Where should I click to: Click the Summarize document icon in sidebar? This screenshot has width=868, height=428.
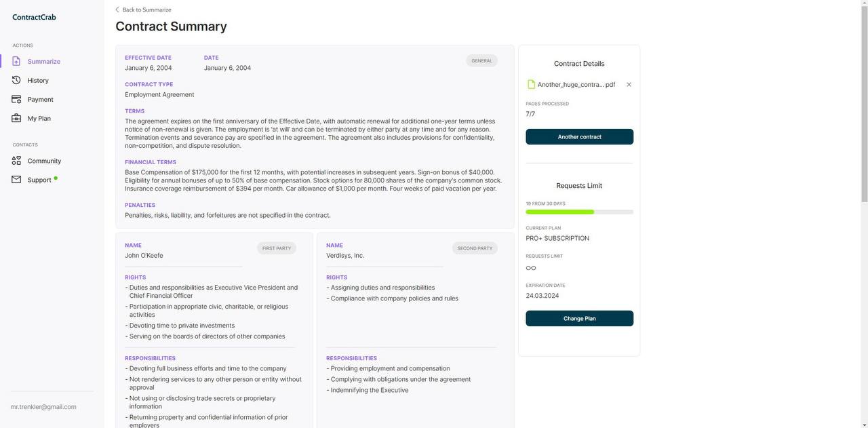click(16, 61)
